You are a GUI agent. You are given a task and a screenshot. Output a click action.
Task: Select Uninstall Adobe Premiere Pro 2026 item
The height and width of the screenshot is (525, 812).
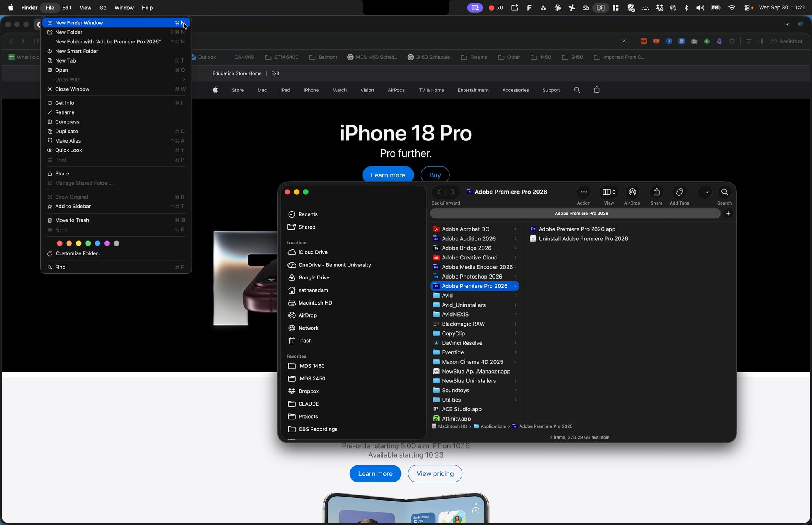(x=579, y=239)
